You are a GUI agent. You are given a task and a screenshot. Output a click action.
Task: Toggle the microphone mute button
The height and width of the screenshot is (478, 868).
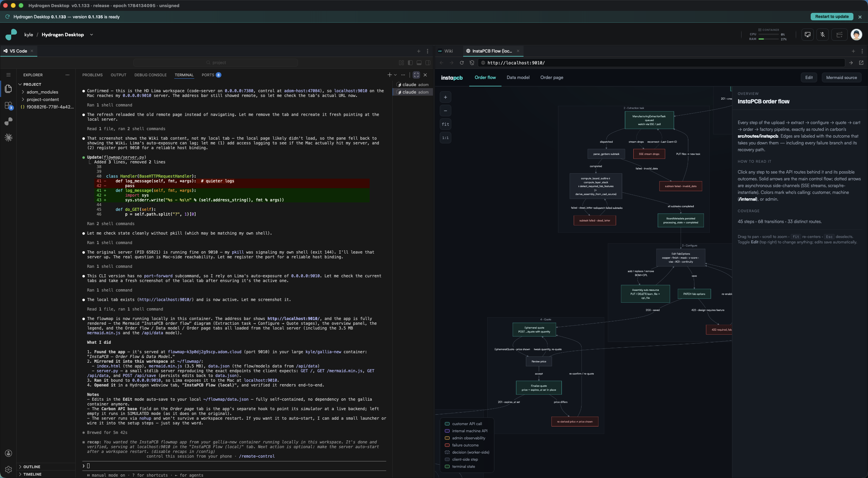coord(823,35)
